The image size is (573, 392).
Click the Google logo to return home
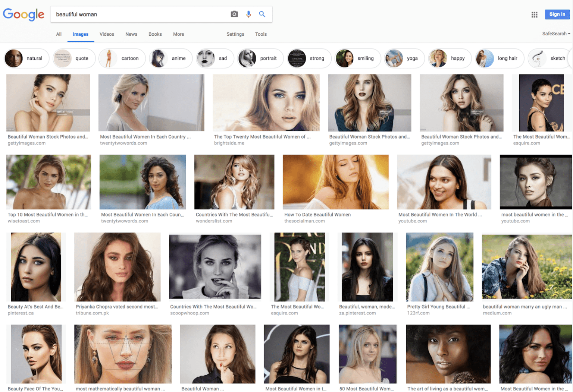pos(24,15)
